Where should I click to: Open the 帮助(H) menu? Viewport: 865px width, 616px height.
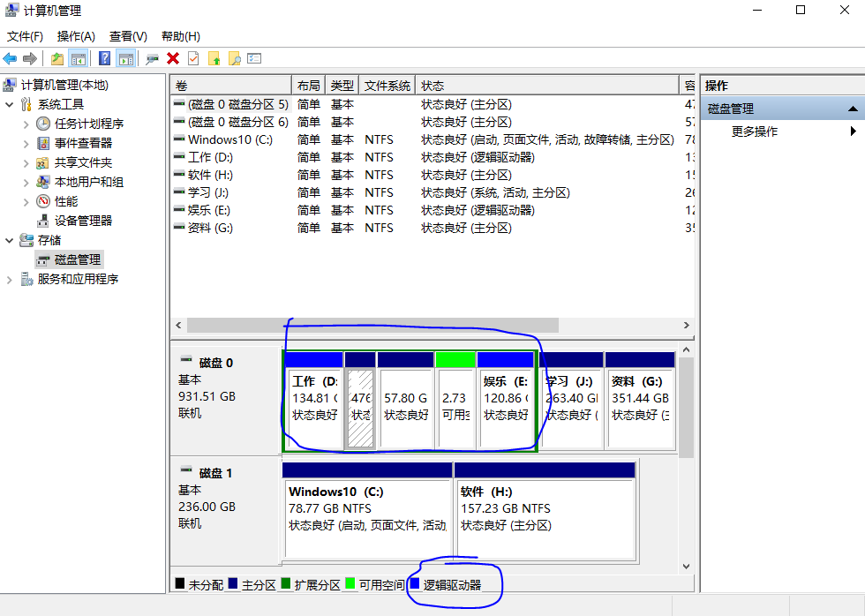click(x=180, y=36)
